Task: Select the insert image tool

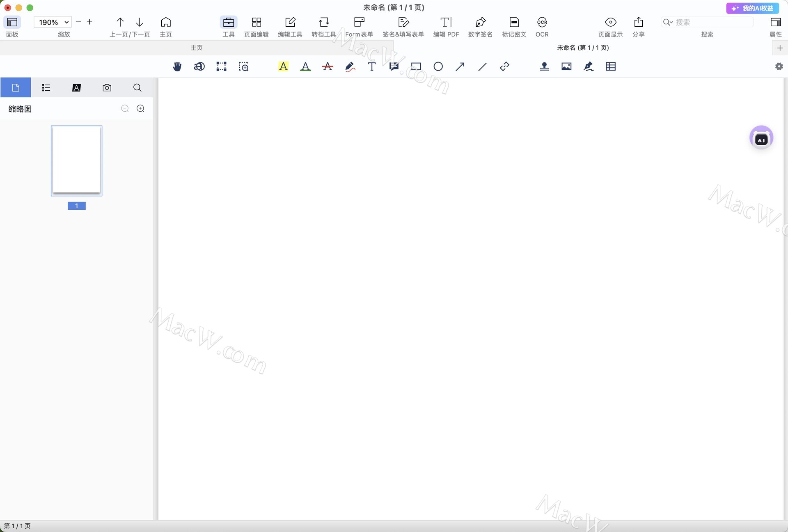Action: pyautogui.click(x=566, y=66)
